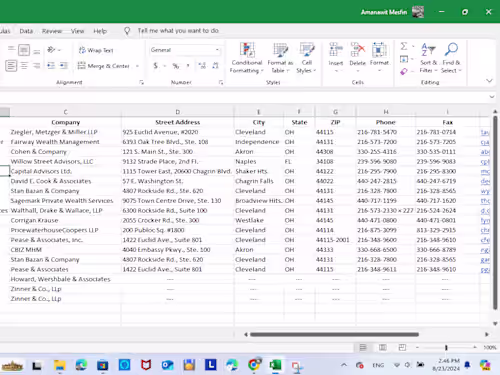Open Conditional Formatting menu
500x375 pixels.
[x=247, y=58]
